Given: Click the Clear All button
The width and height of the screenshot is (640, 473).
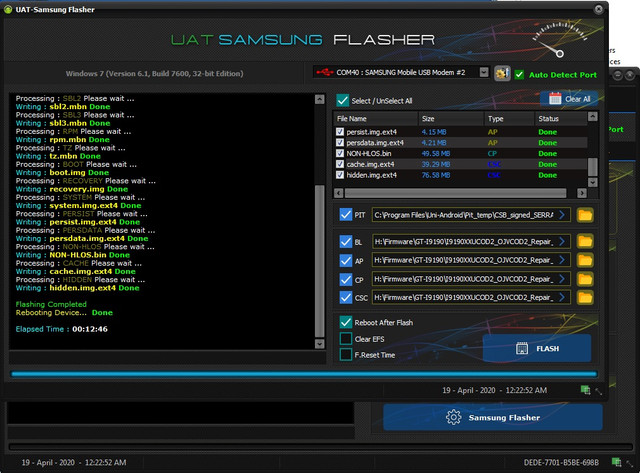Looking at the screenshot, I should tap(569, 99).
